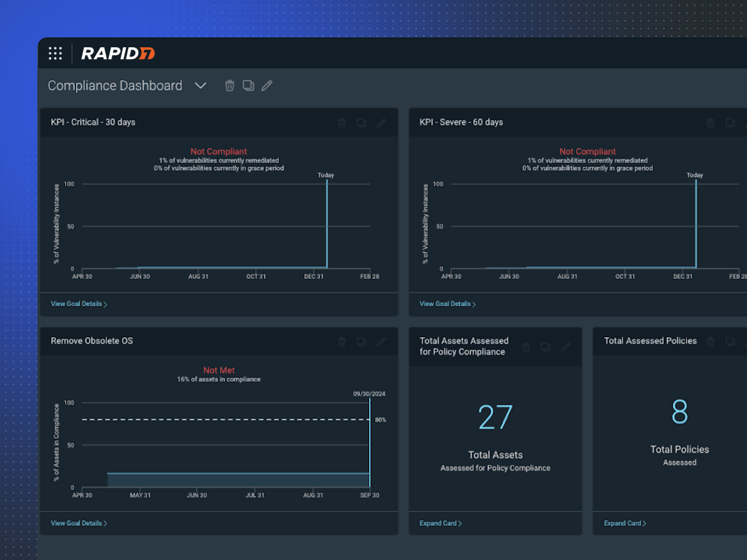Screen dimensions: 747x560
Task: Duplicate the Compliance Dashboard with copy icon
Action: point(248,86)
